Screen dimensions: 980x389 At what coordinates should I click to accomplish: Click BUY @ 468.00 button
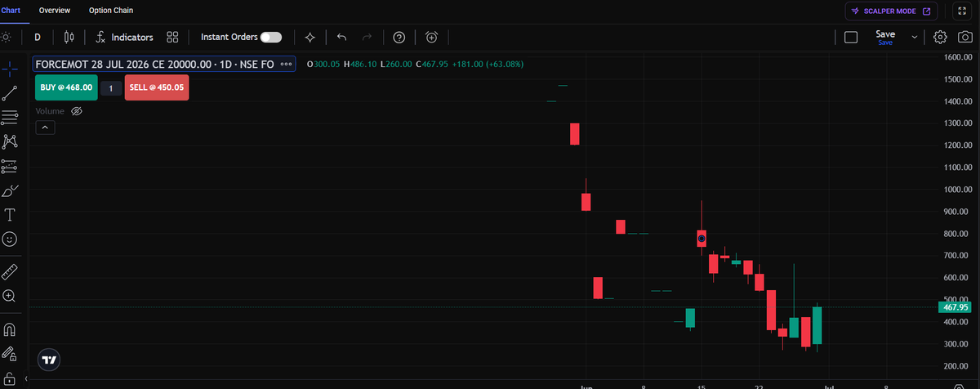tap(66, 87)
